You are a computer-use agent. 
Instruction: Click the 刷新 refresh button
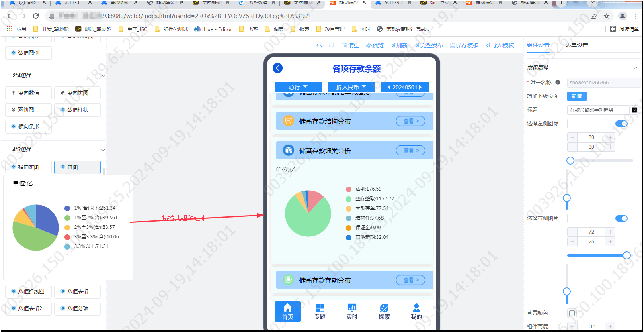click(399, 45)
